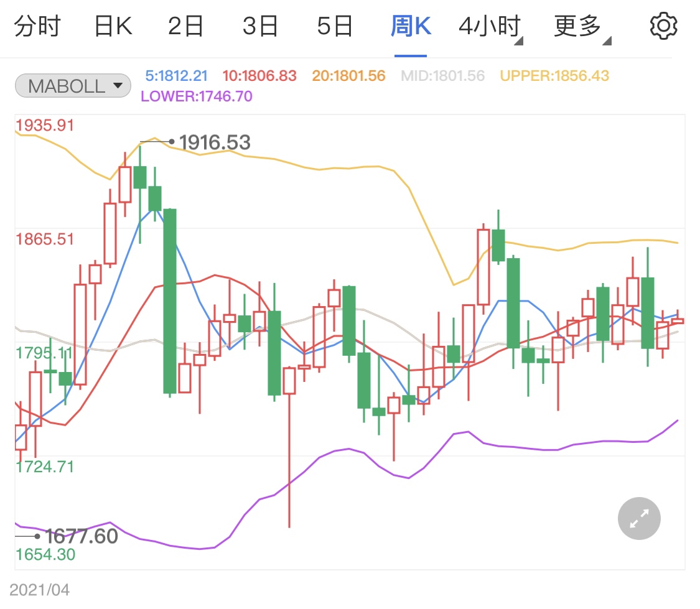Click the 1916.53 high price marker
Screen dimensions: 700x609
tap(214, 142)
